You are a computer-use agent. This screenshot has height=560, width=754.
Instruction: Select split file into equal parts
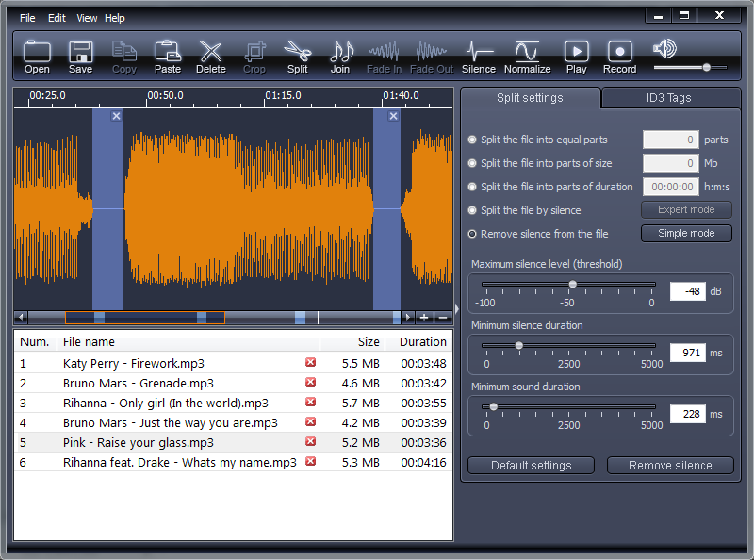click(x=472, y=140)
